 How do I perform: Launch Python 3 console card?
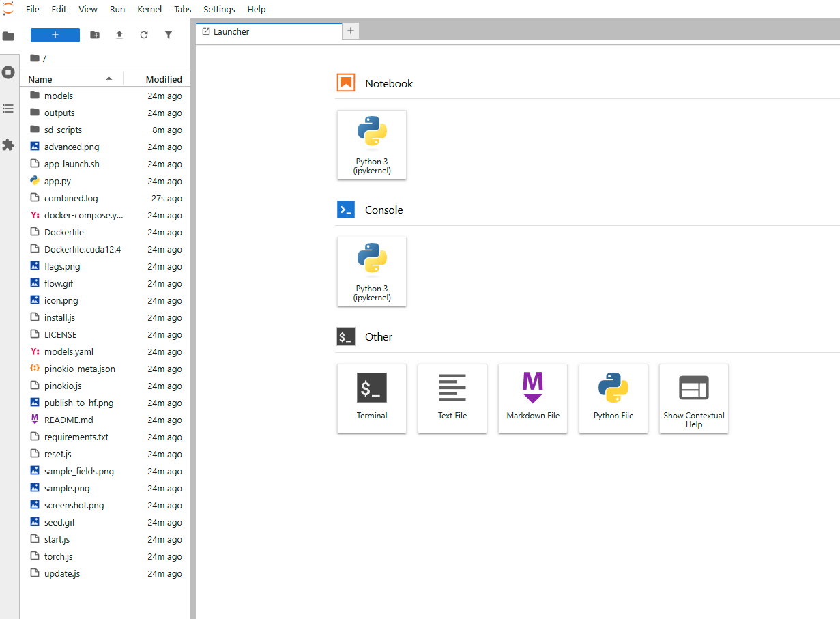coord(372,272)
